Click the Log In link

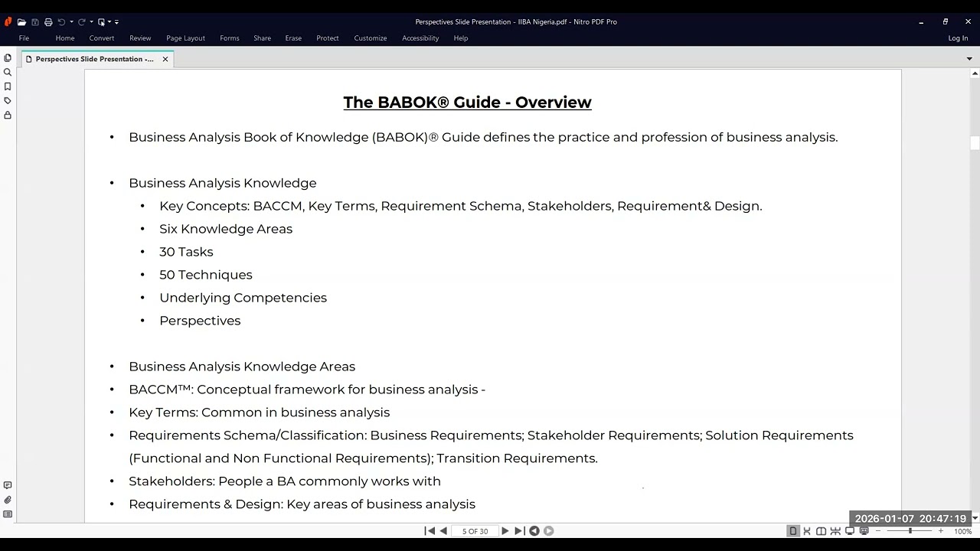958,38
